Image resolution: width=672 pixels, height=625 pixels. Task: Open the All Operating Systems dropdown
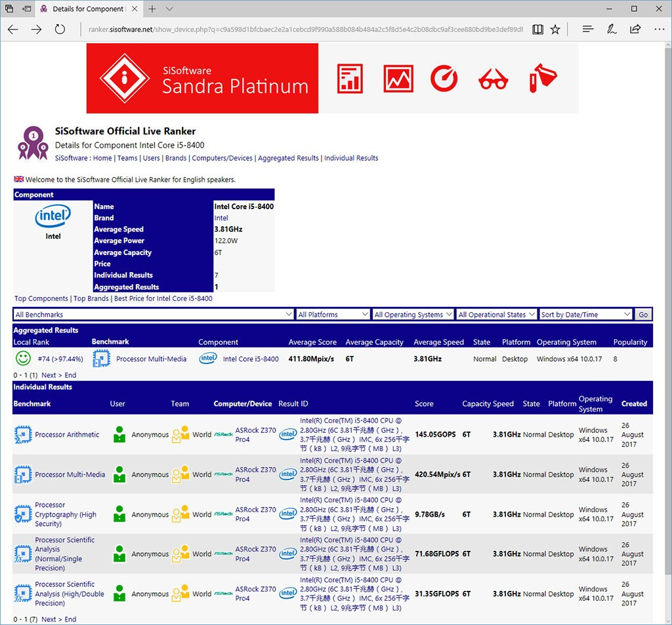pos(413,315)
